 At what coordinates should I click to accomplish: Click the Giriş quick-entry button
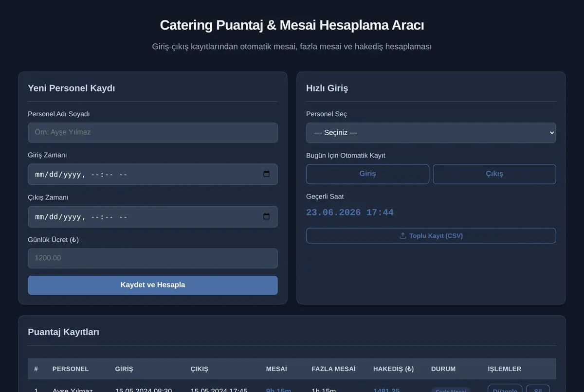[x=367, y=174]
